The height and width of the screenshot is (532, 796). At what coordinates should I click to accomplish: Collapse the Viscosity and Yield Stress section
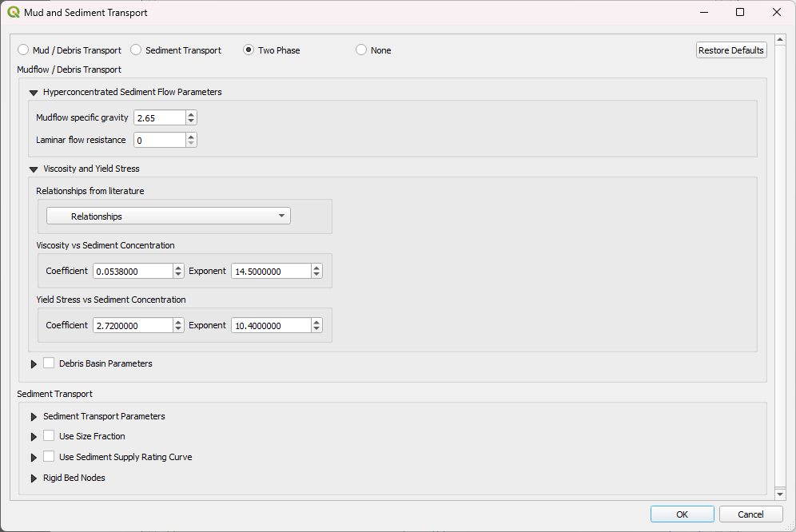click(x=34, y=169)
